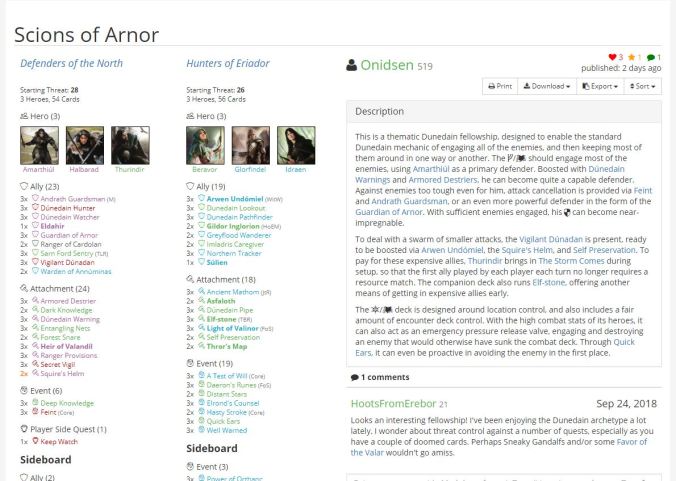The height and width of the screenshot is (481, 676).
Task: Open the Greyflood Wanderer ally card
Action: pos(239,235)
